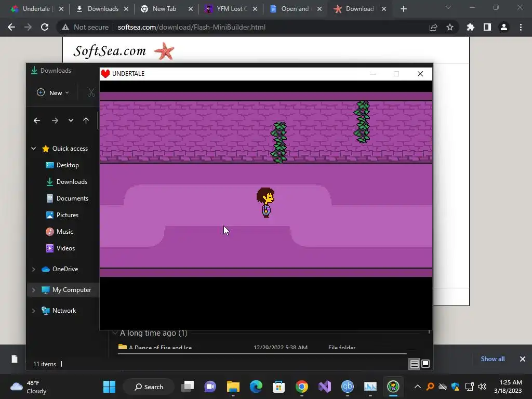Go back in File Explorer
Screen dimensions: 532x399
pyautogui.click(x=37, y=121)
